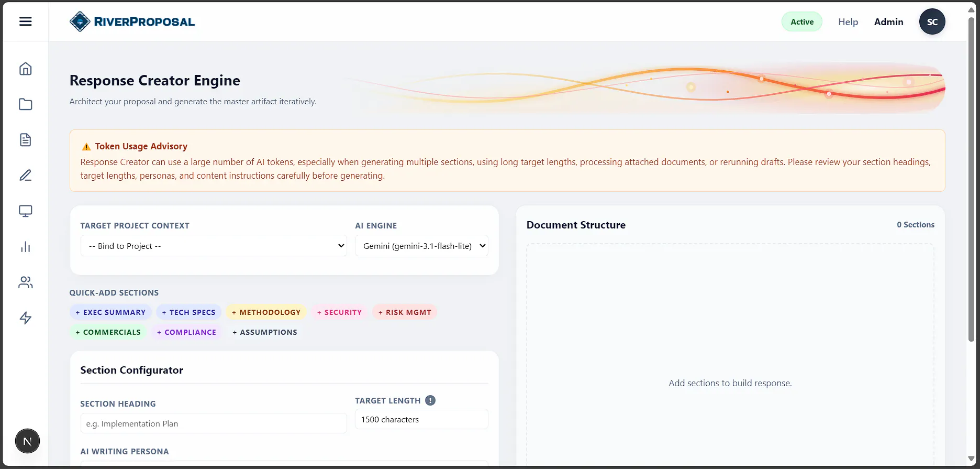This screenshot has width=980, height=469.
Task: Open the Admin menu item
Action: pos(889,21)
